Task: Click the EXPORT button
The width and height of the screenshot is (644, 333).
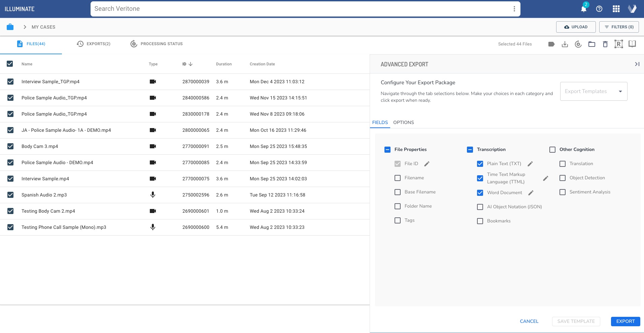Action: click(625, 321)
